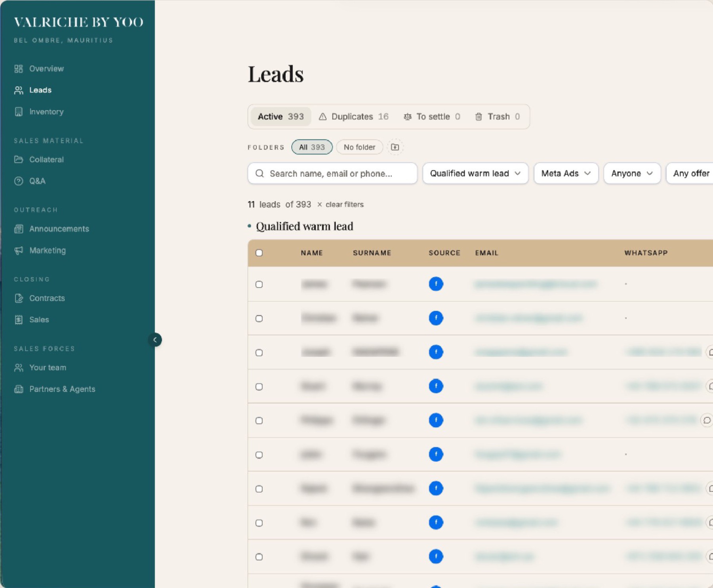Open the Anyone assignee dropdown
713x588 pixels.
(x=632, y=173)
